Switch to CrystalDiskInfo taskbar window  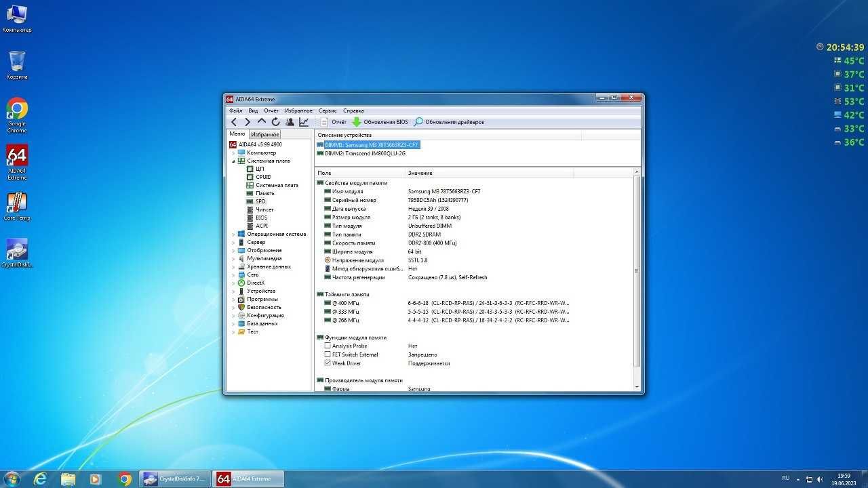(x=174, y=479)
